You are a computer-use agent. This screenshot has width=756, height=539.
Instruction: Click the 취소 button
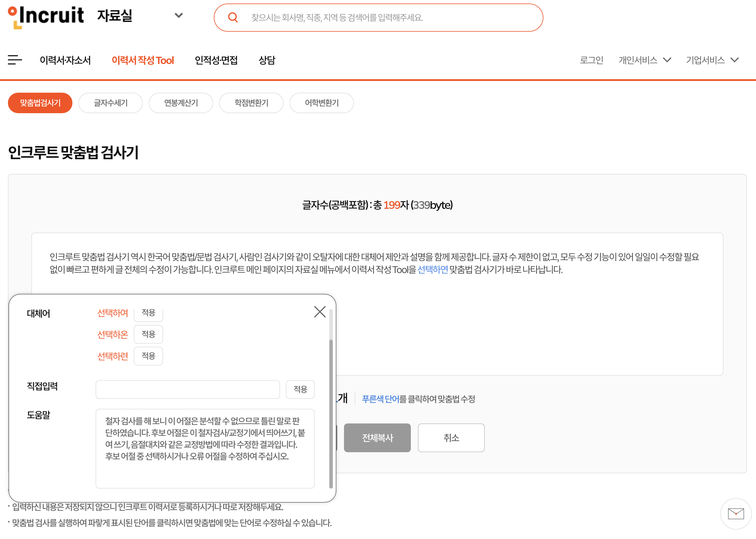(x=451, y=438)
